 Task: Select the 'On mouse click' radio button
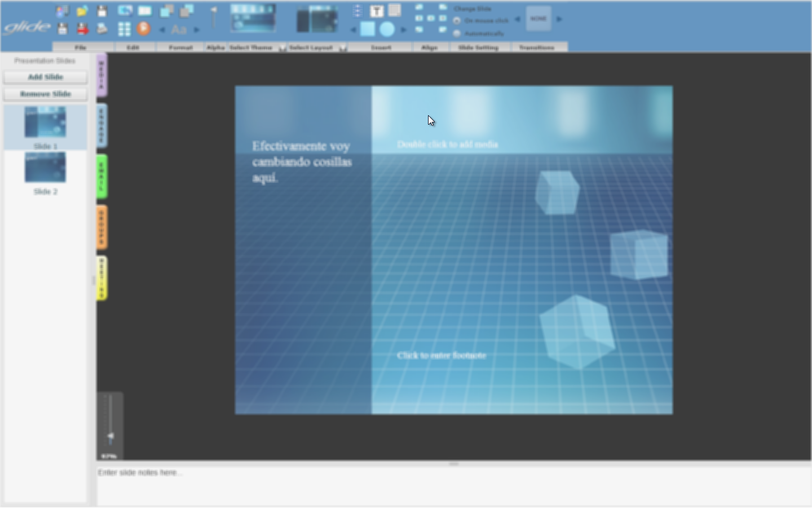click(457, 21)
